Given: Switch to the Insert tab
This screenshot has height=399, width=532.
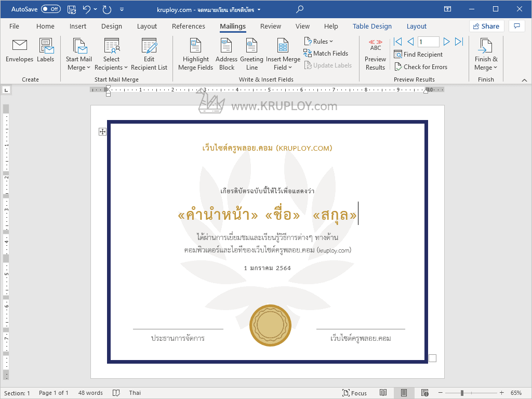Looking at the screenshot, I should coord(78,26).
